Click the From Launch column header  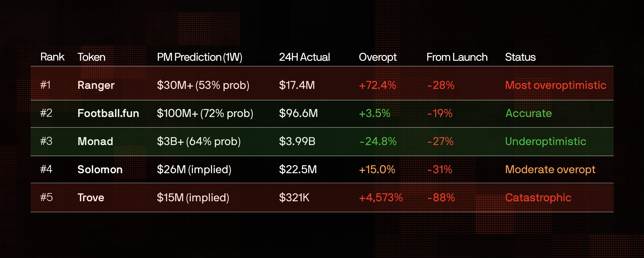[457, 57]
